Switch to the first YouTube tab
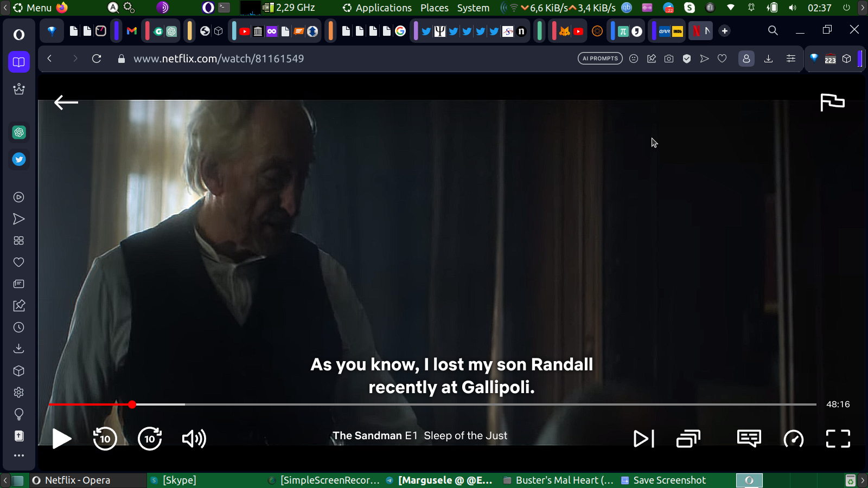Image resolution: width=868 pixels, height=488 pixels. click(245, 31)
